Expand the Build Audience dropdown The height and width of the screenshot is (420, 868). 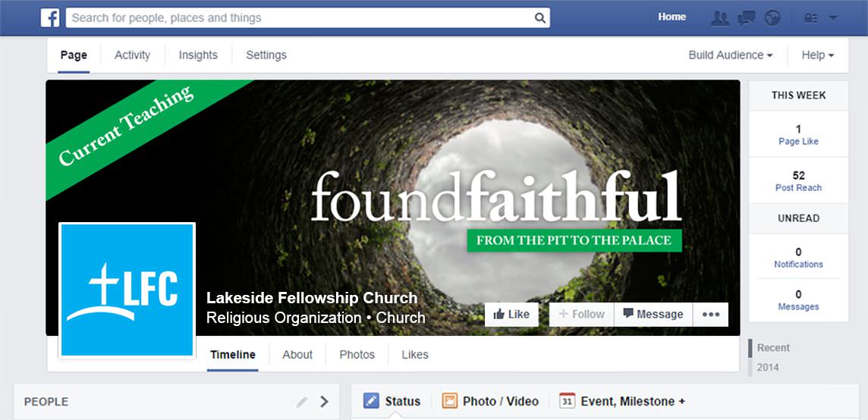click(x=730, y=55)
